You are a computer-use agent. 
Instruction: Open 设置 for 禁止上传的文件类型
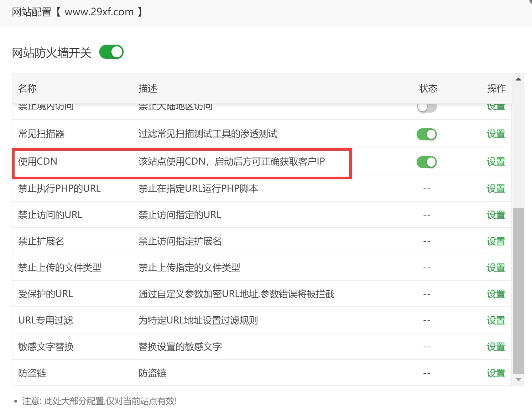[x=496, y=268]
